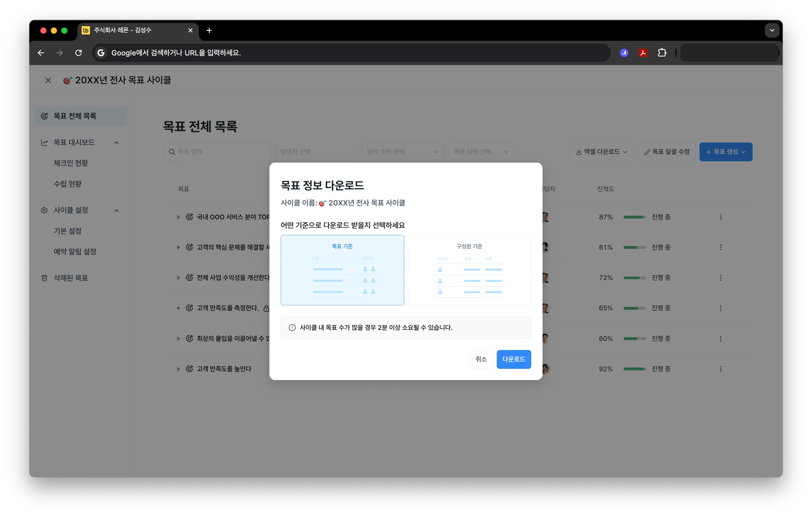Click the browser back arrow
Screen dimensions: 812x516
pyautogui.click(x=41, y=53)
